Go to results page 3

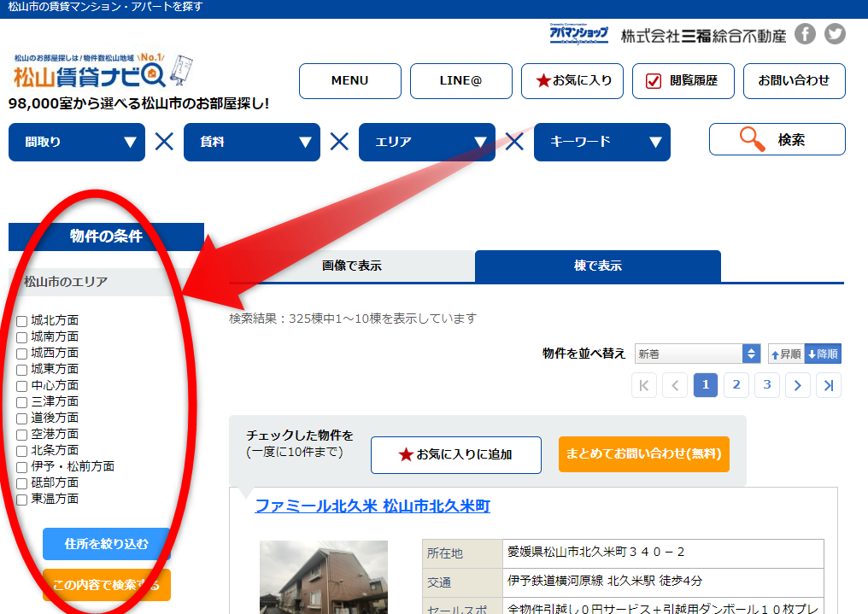pos(767,385)
